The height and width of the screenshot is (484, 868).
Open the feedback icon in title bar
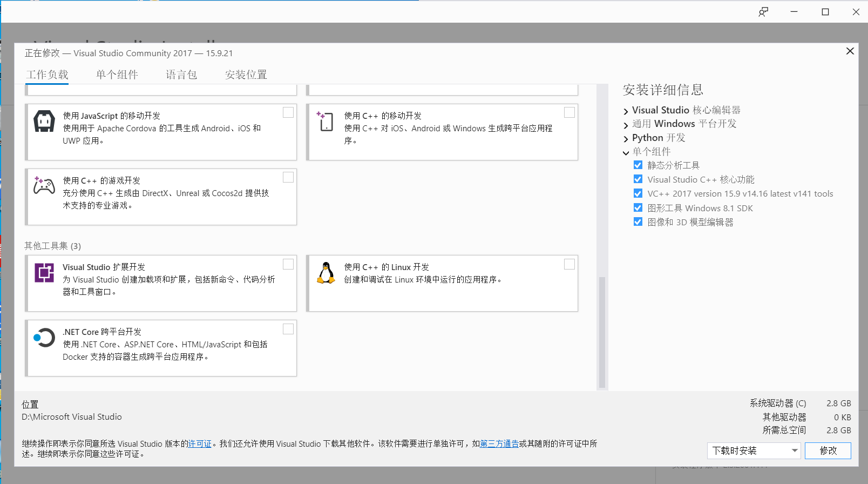pos(763,12)
